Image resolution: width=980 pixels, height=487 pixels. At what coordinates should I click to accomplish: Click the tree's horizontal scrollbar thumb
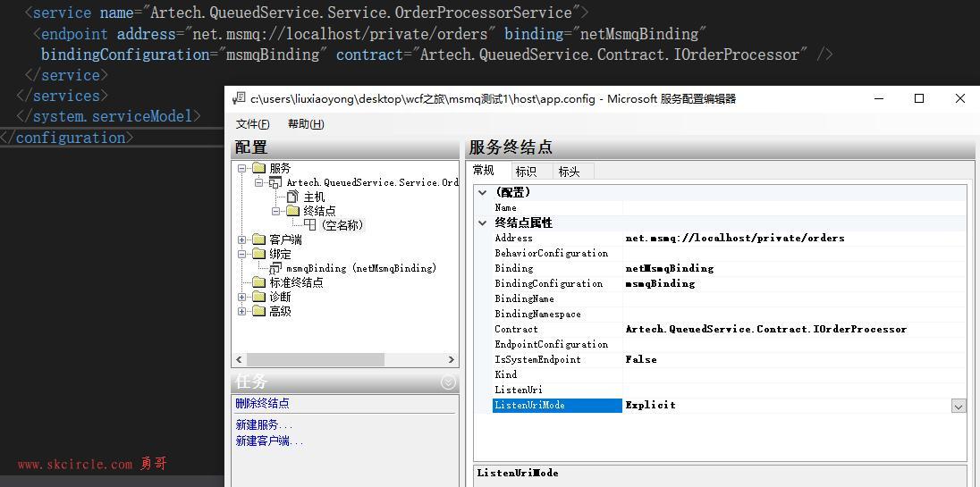point(315,359)
